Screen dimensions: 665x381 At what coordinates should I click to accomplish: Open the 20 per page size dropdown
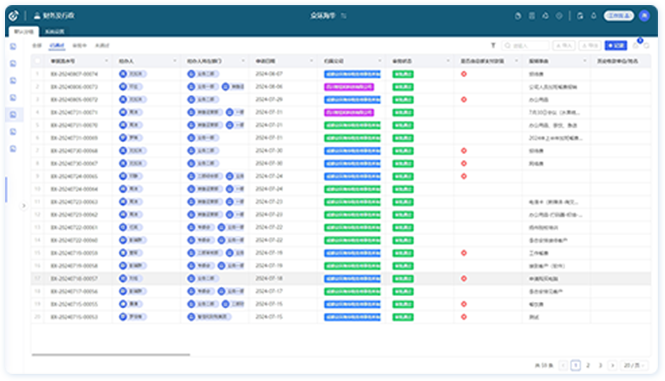(x=634, y=365)
